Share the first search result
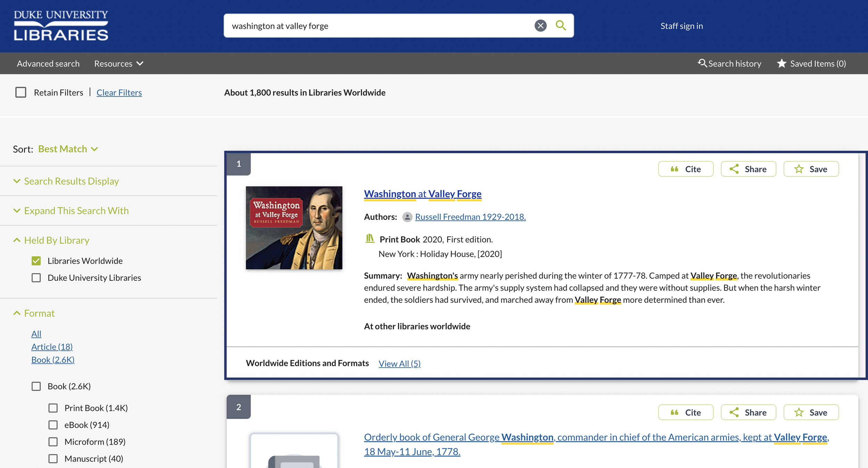The image size is (868, 468). click(x=748, y=169)
